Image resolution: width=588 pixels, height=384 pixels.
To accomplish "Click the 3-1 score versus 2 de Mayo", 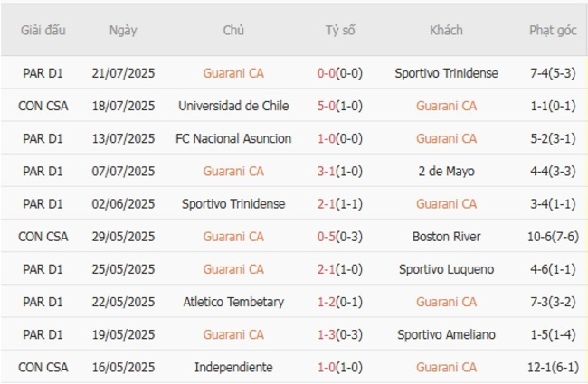I will click(326, 171).
